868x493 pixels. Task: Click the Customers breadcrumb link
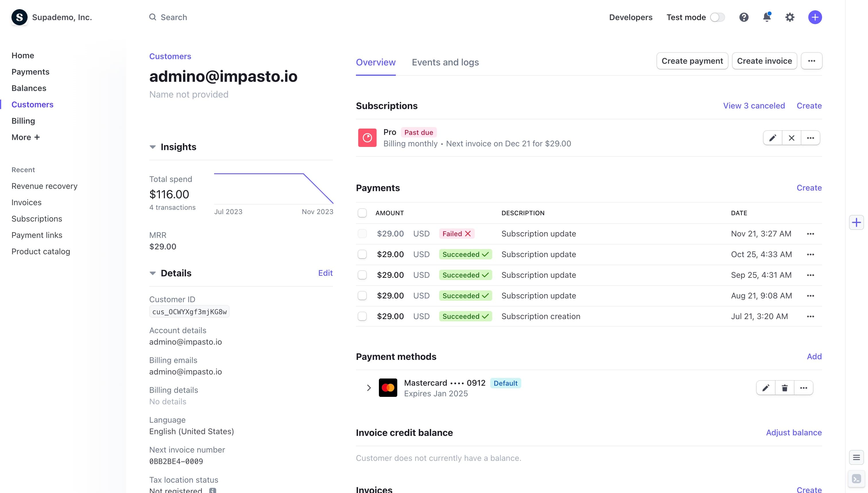click(x=170, y=56)
